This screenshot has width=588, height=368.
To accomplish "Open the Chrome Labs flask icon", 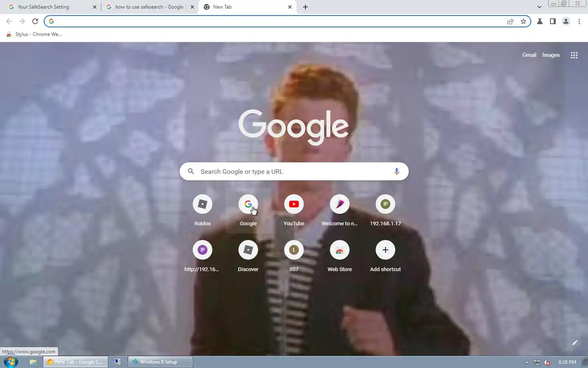I will pyautogui.click(x=540, y=21).
